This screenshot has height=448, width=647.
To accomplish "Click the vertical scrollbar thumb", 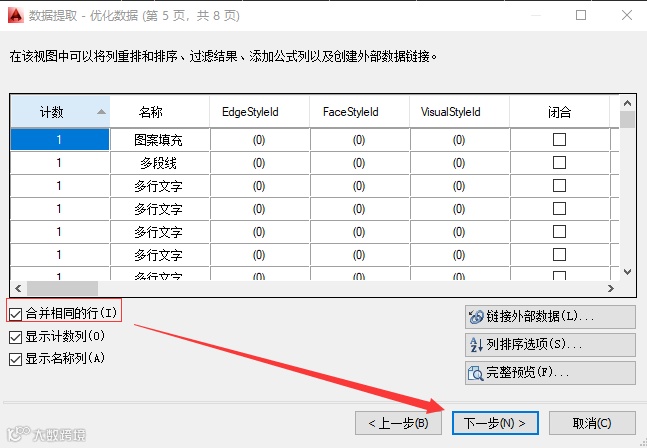I will tap(628, 120).
